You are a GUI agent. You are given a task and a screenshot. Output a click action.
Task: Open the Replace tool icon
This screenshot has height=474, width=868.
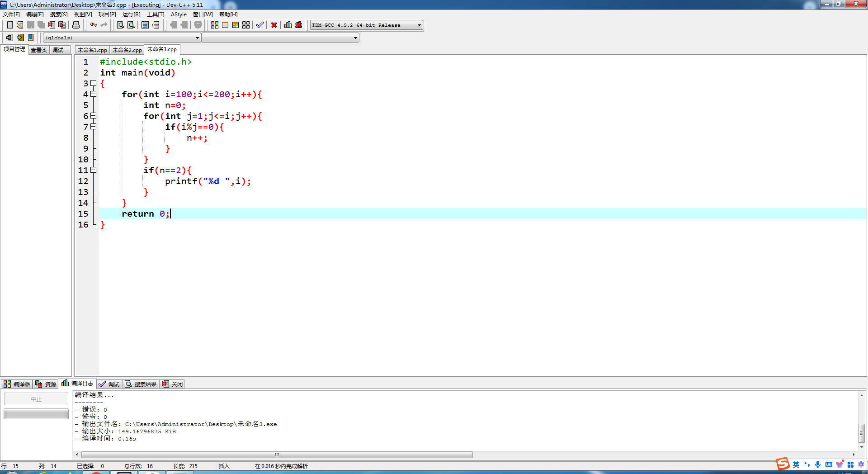(131, 25)
